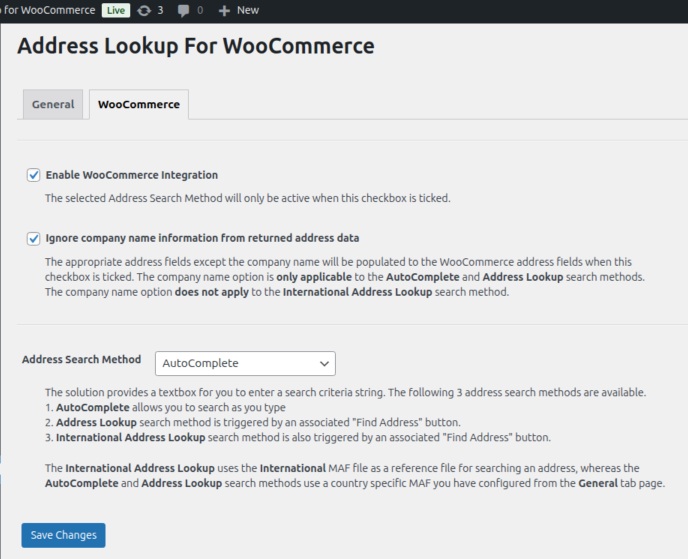The width and height of the screenshot is (688, 559).
Task: Click the Enable WooCommerce Integration label text
Action: 132,175
